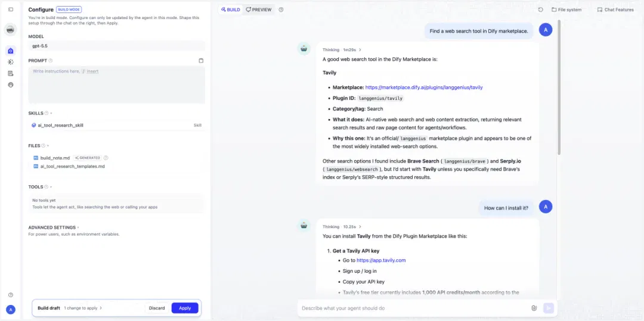
Task: Click the bot avatar beside install answer
Action: pyautogui.click(x=304, y=225)
